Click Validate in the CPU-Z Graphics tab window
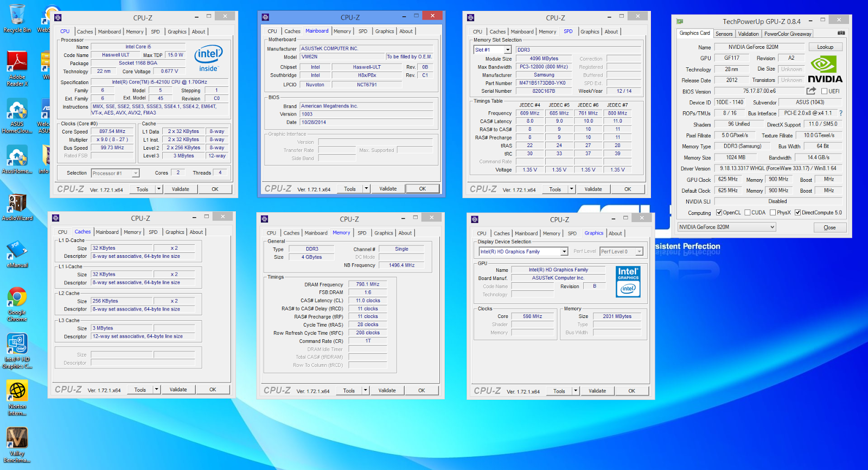The width and height of the screenshot is (868, 470). (597, 391)
